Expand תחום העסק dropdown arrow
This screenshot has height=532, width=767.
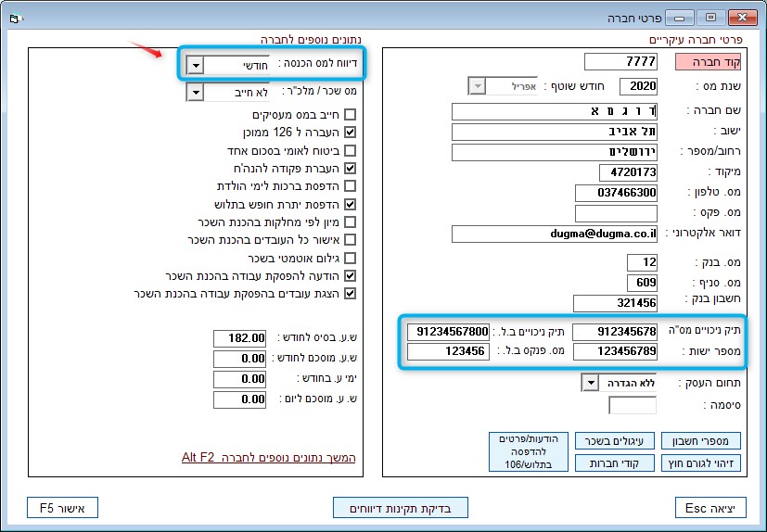click(591, 383)
